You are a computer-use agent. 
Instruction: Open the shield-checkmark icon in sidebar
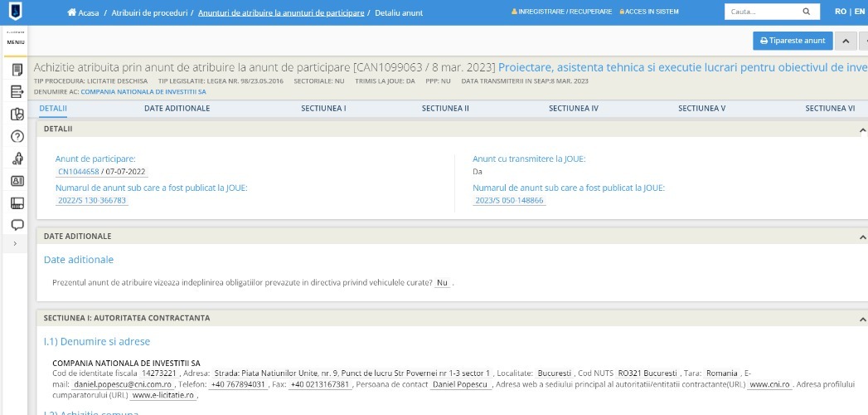17,115
